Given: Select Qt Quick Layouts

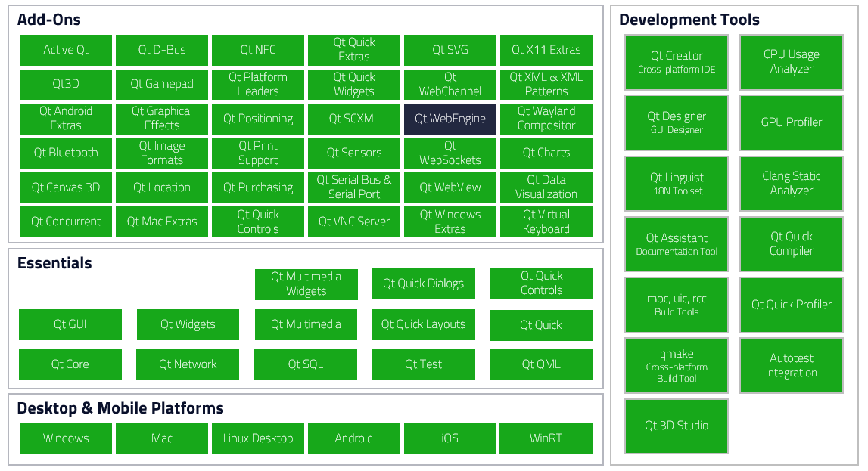Looking at the screenshot, I should click(x=424, y=324).
